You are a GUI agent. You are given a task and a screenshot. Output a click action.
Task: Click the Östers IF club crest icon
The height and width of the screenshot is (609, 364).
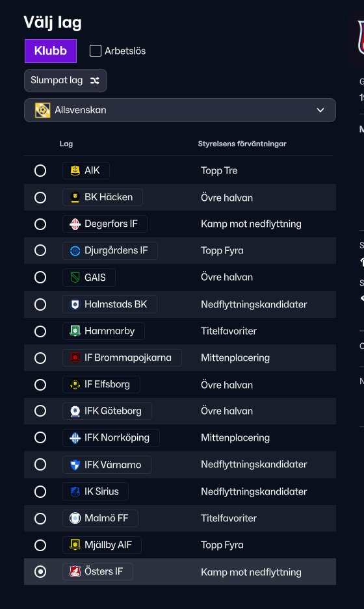[x=75, y=571]
